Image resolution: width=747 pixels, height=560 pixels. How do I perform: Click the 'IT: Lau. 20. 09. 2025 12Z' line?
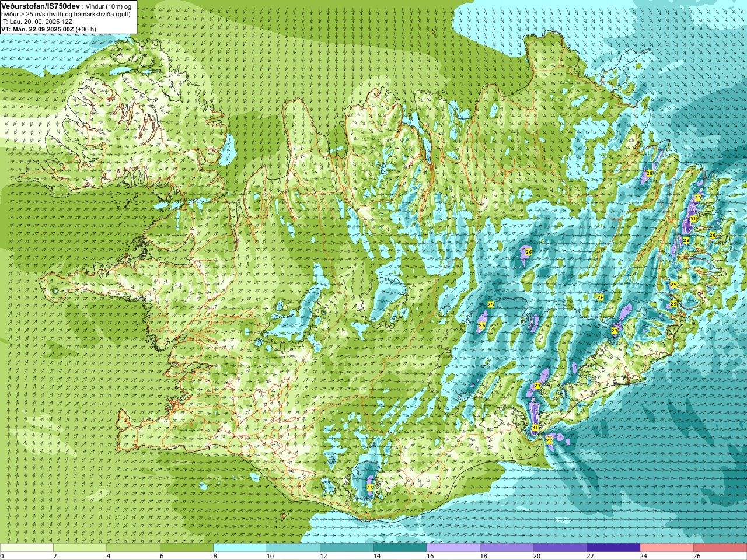point(37,21)
